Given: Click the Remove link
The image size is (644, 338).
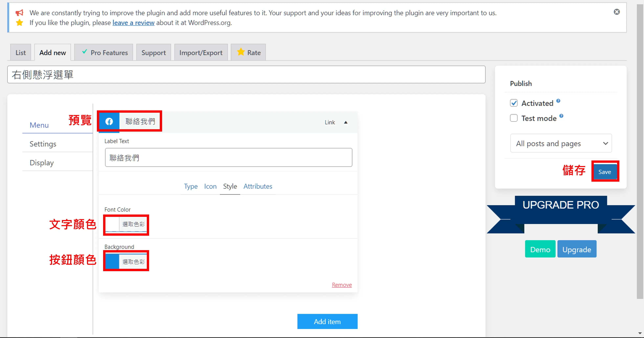Looking at the screenshot, I should click(x=342, y=285).
